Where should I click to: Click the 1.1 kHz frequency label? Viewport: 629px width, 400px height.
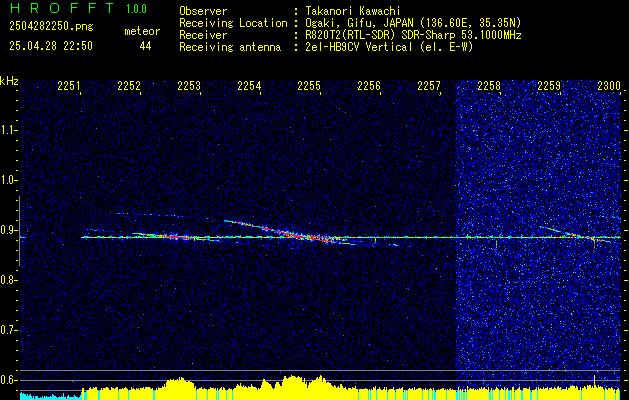8,130
